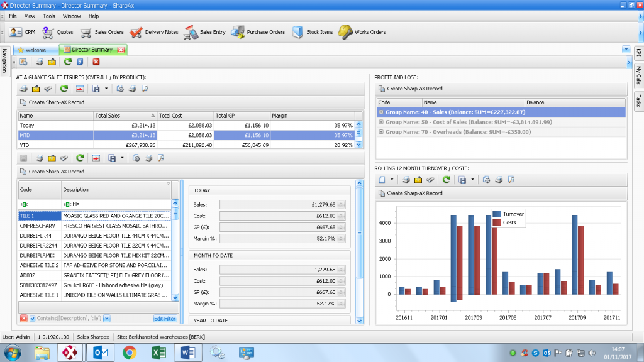644x362 pixels.
Task: Refresh the rolling 12 month chart
Action: (447, 180)
